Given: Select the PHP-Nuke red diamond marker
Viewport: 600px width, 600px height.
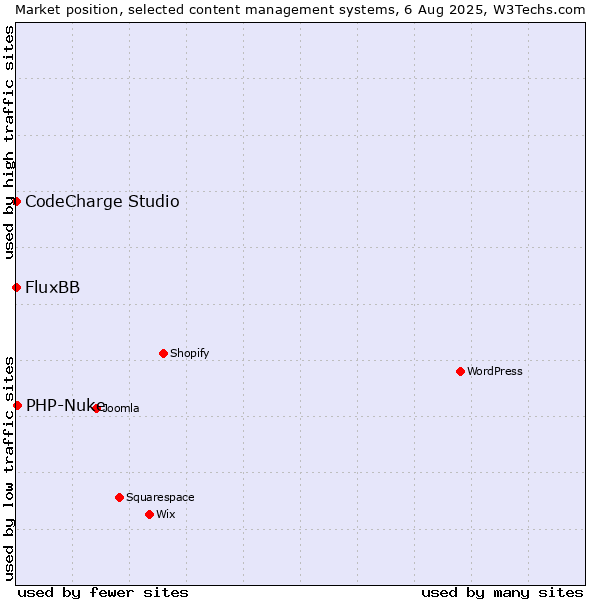Looking at the screenshot, I should click(x=17, y=405).
